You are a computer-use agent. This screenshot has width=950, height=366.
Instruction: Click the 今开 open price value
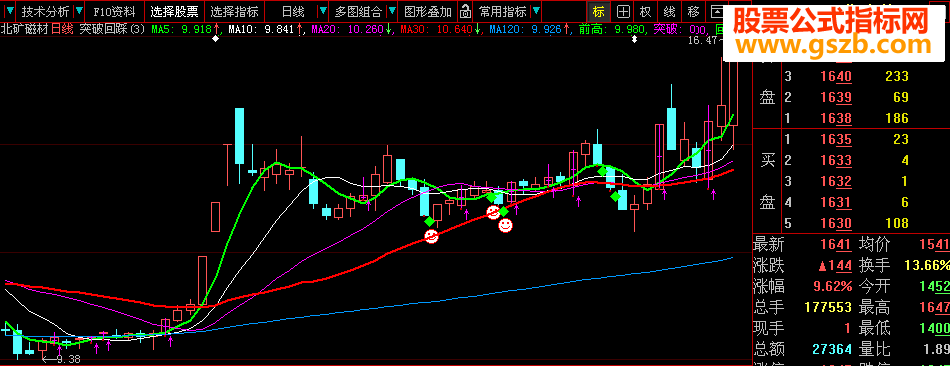pos(934,286)
